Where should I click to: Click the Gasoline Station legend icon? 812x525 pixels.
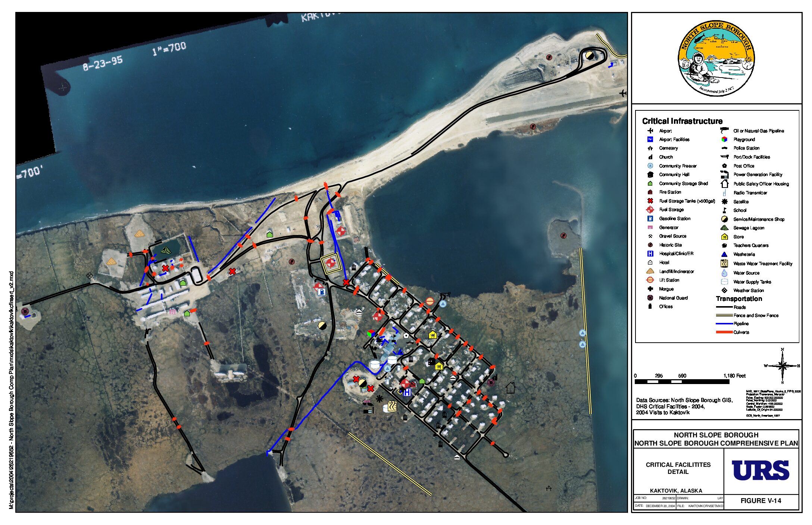(650, 219)
